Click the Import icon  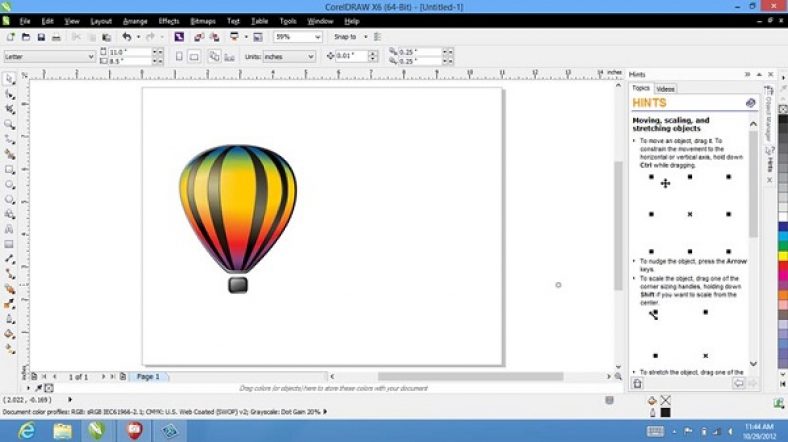[x=199, y=37]
